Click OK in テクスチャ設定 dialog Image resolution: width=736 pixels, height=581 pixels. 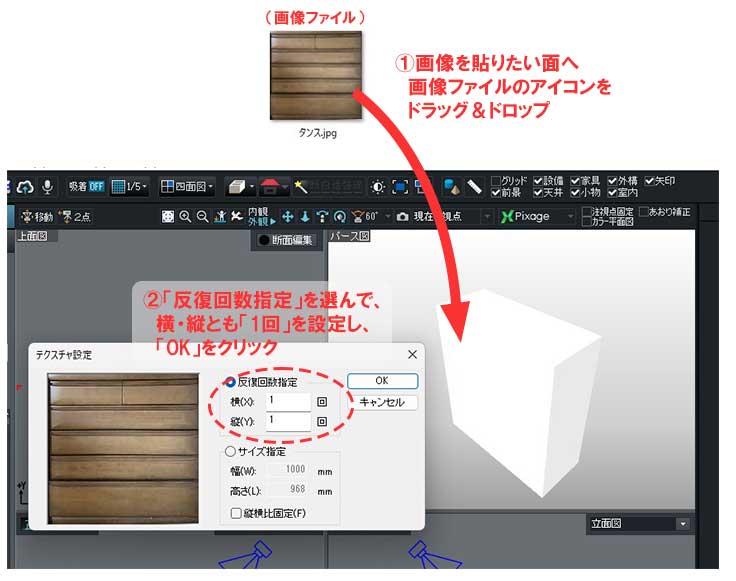click(381, 381)
